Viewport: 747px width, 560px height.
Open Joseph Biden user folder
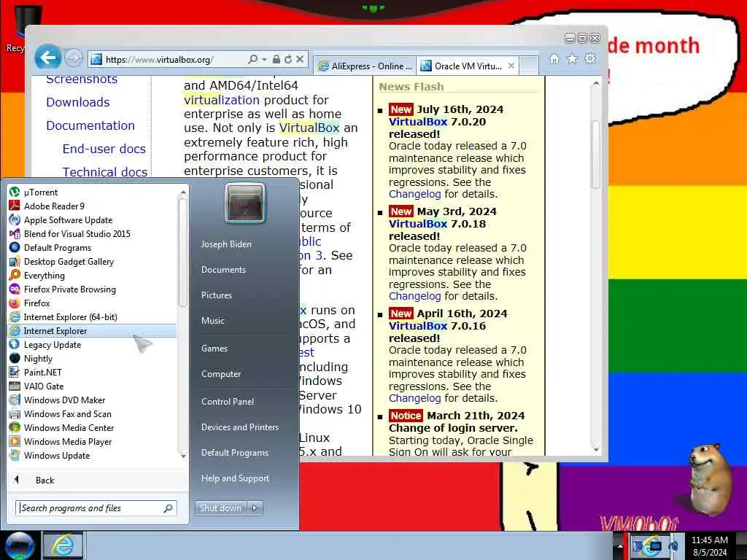pos(226,244)
